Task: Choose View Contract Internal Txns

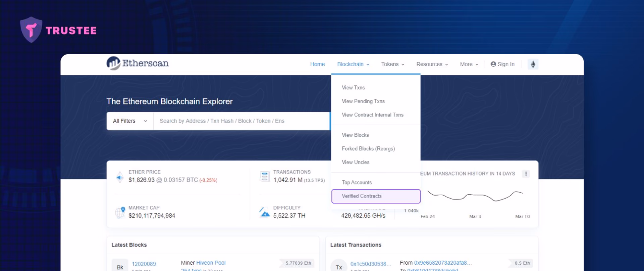Action: [x=373, y=115]
